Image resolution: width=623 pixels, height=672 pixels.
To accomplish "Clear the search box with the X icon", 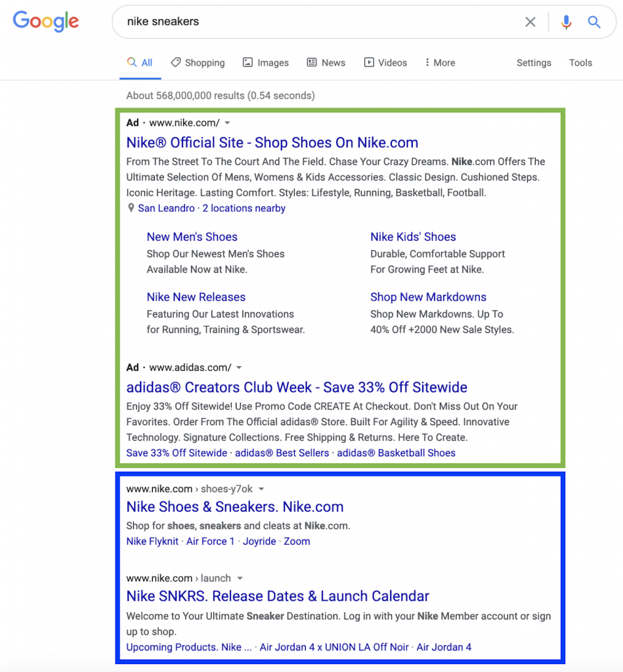I will pyautogui.click(x=530, y=22).
